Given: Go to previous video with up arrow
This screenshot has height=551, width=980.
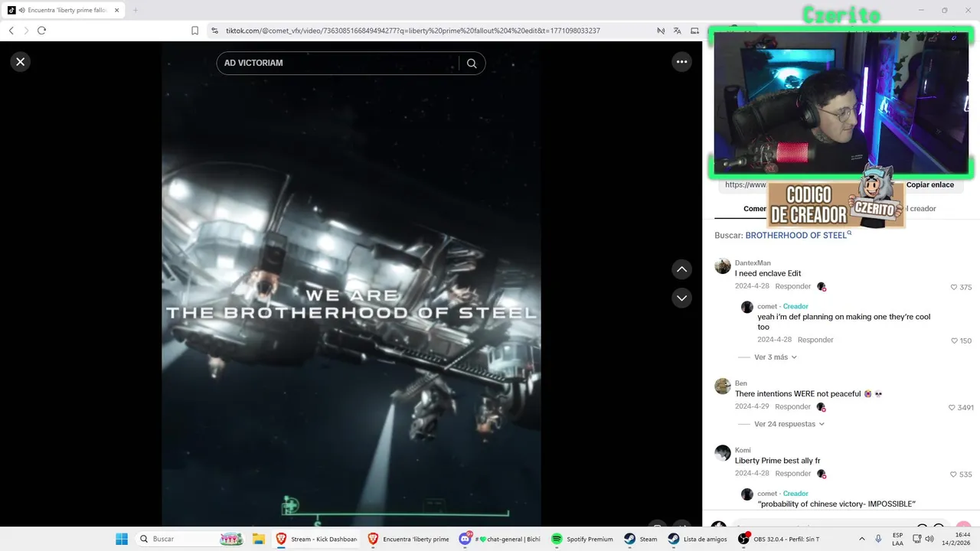Looking at the screenshot, I should 681,269.
